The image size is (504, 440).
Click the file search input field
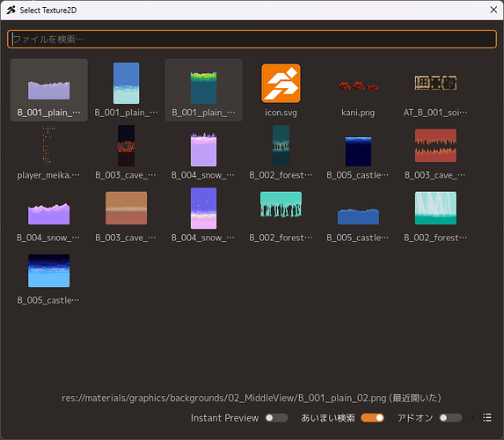coord(252,39)
